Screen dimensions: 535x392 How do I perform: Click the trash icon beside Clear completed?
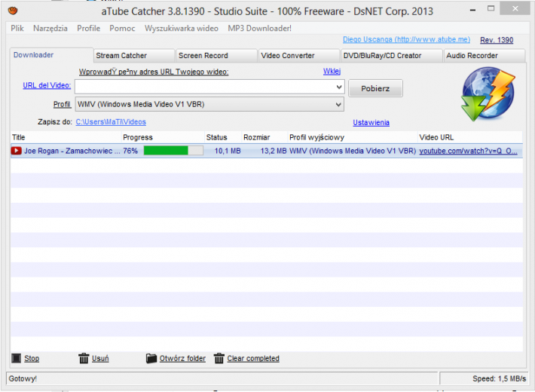219,359
